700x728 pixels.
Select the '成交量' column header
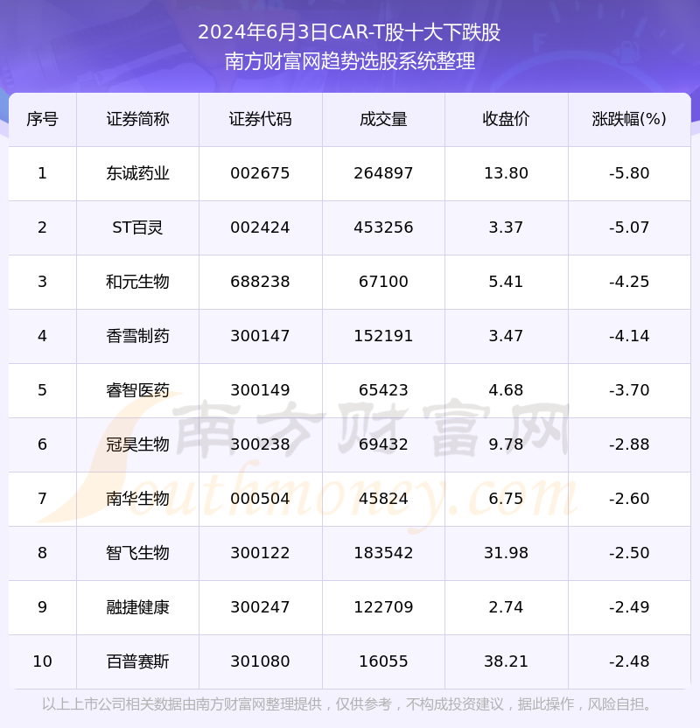click(x=383, y=119)
